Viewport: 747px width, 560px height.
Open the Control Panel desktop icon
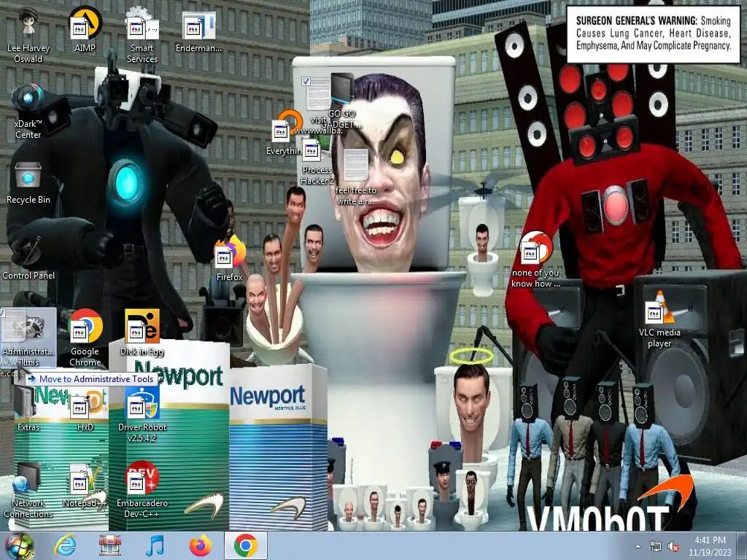(x=28, y=257)
